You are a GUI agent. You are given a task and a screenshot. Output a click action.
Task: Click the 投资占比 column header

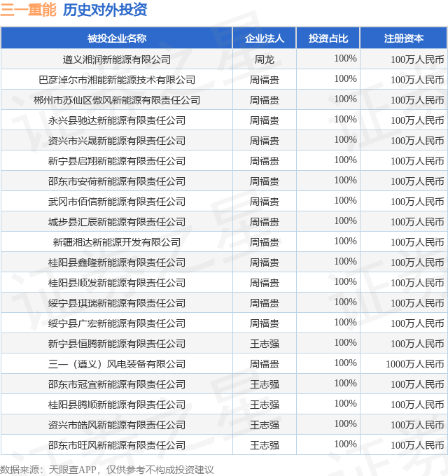tap(328, 38)
